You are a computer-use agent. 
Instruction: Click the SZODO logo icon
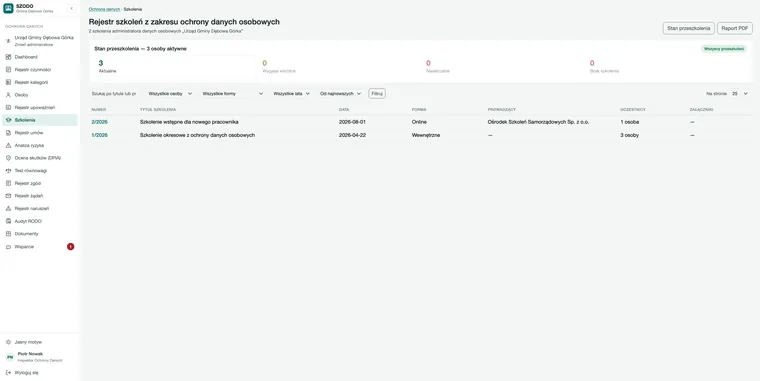[8, 8]
